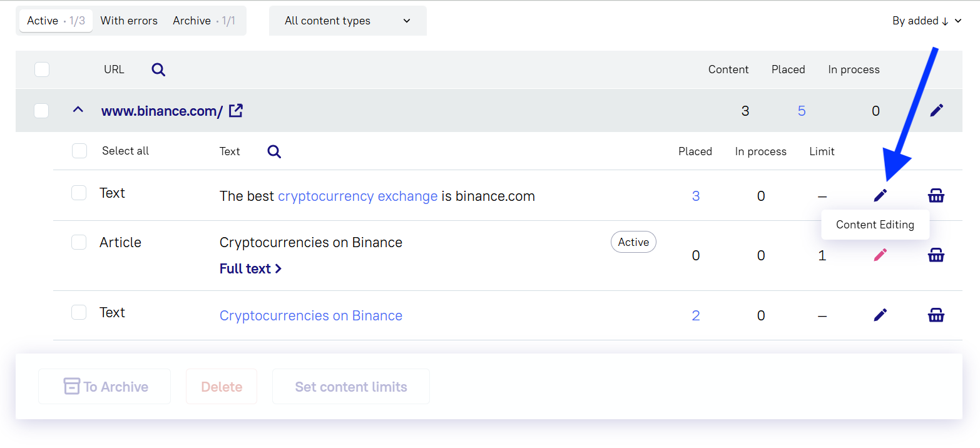Image resolution: width=980 pixels, height=448 pixels.
Task: Edit the last Text row 'Cryptocurrencies on Binance'
Action: 880,315
